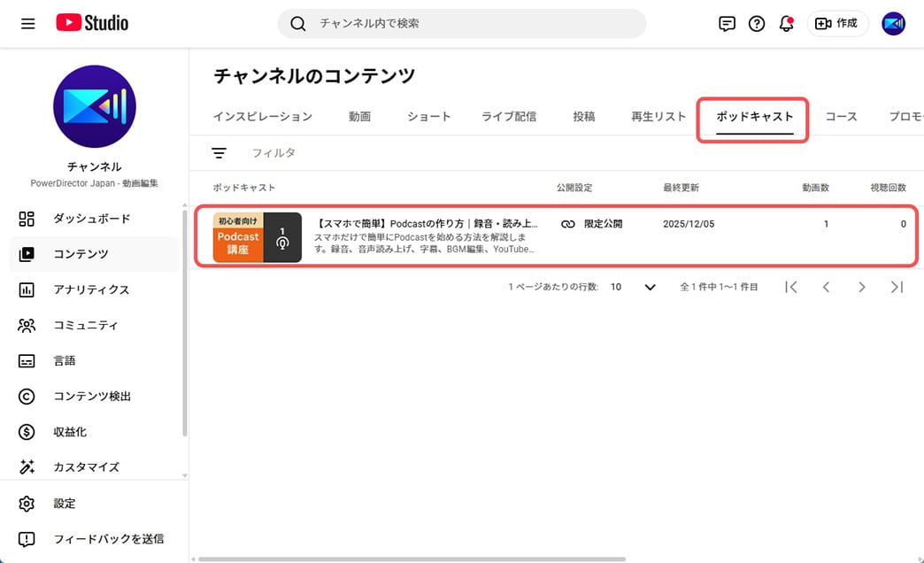This screenshot has width=924, height=563.
Task: Click the link icon beside 限定公開
Action: click(567, 224)
